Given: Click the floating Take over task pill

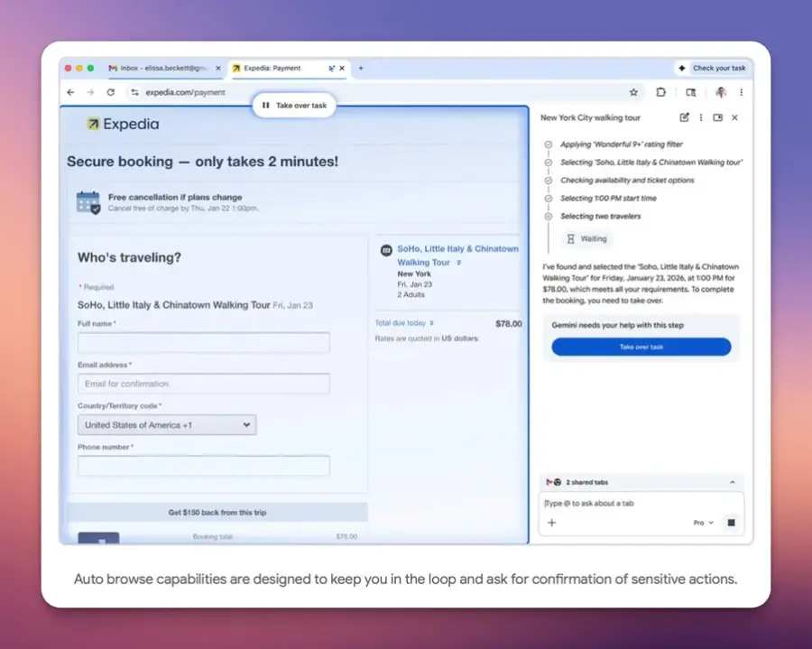Looking at the screenshot, I should (x=294, y=105).
